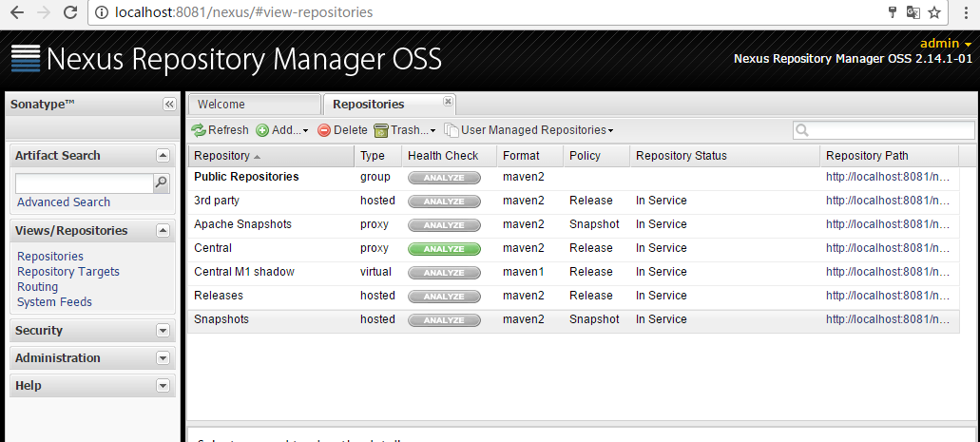Click repository path of Releases row
This screenshot has height=442, width=980.
(x=888, y=296)
